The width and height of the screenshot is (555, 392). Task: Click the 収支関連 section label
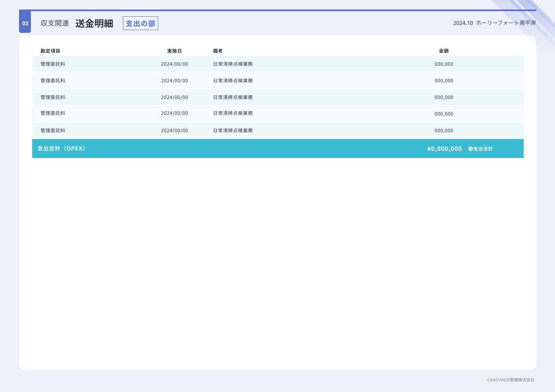click(55, 23)
